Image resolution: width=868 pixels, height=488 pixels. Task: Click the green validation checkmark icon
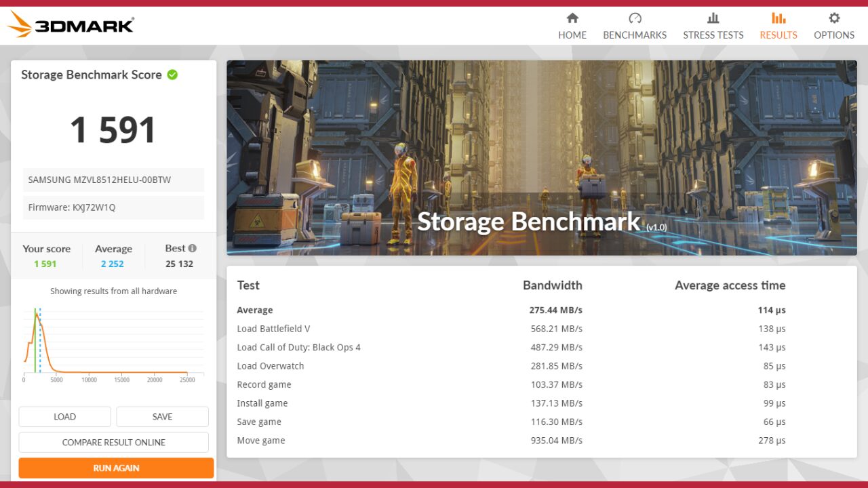pos(172,75)
